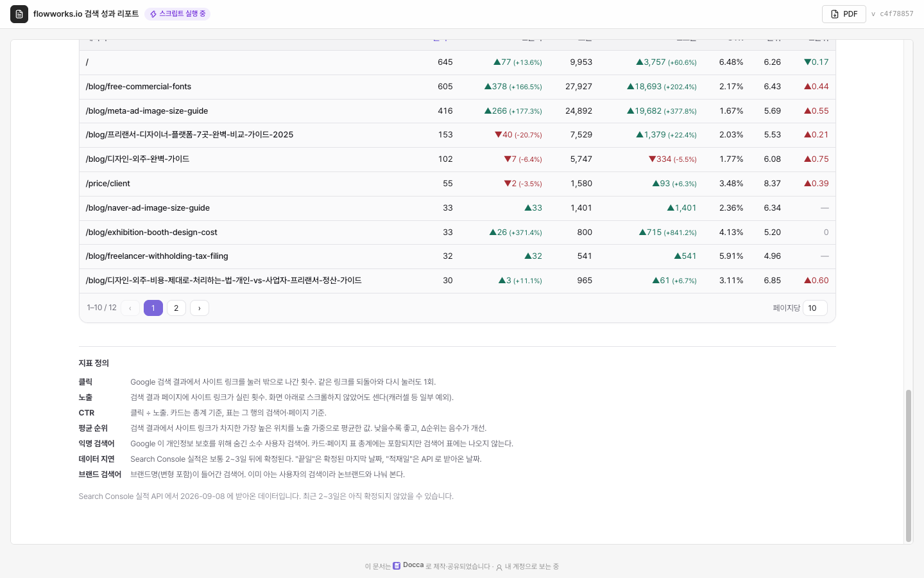Click the impressions change 19,682 value
This screenshot has width=924, height=578.
(x=662, y=111)
